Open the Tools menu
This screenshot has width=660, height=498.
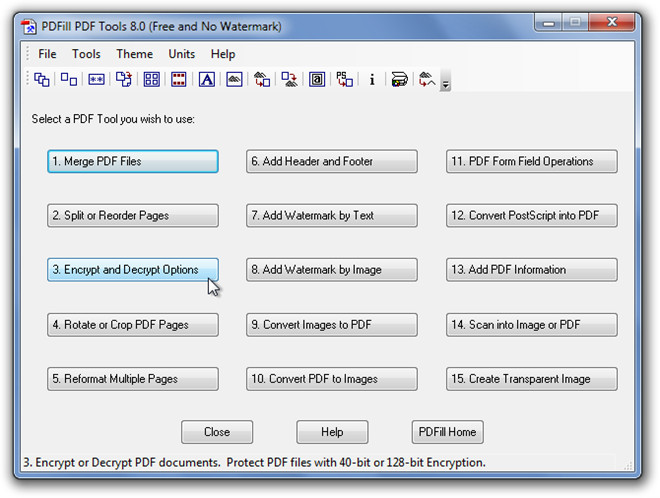86,54
